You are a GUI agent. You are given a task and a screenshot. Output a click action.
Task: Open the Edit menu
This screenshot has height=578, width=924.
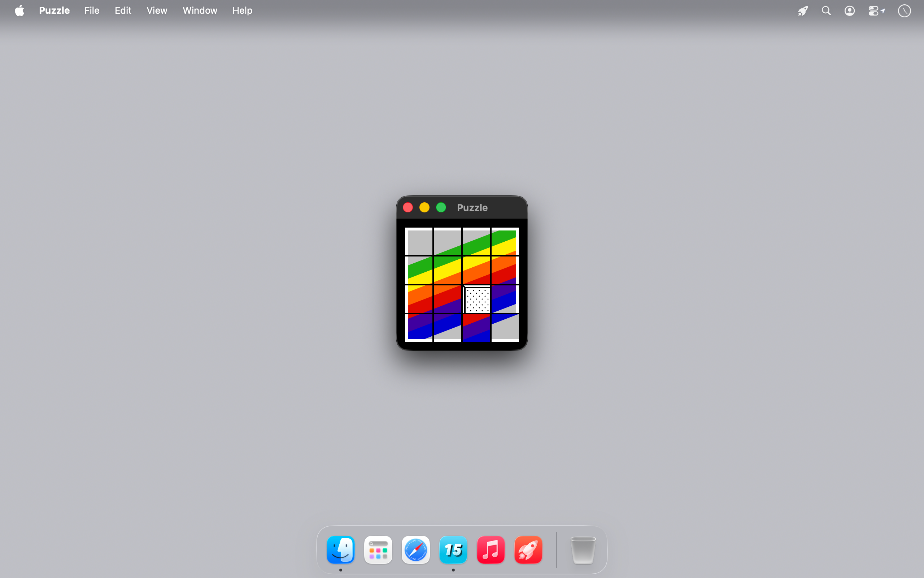pyautogui.click(x=123, y=11)
